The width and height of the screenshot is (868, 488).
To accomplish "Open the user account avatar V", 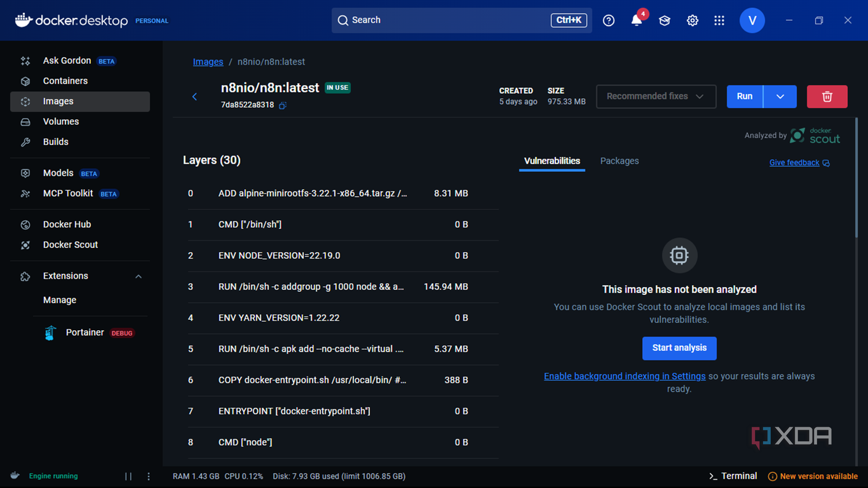I will tap(752, 20).
